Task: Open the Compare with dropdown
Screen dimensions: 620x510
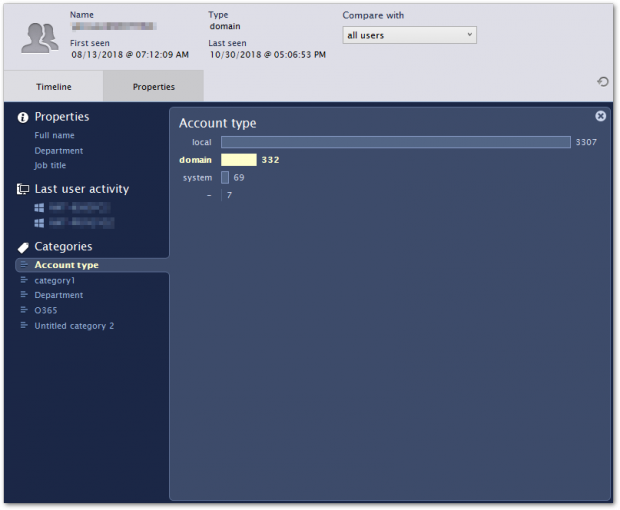Action: pos(409,35)
